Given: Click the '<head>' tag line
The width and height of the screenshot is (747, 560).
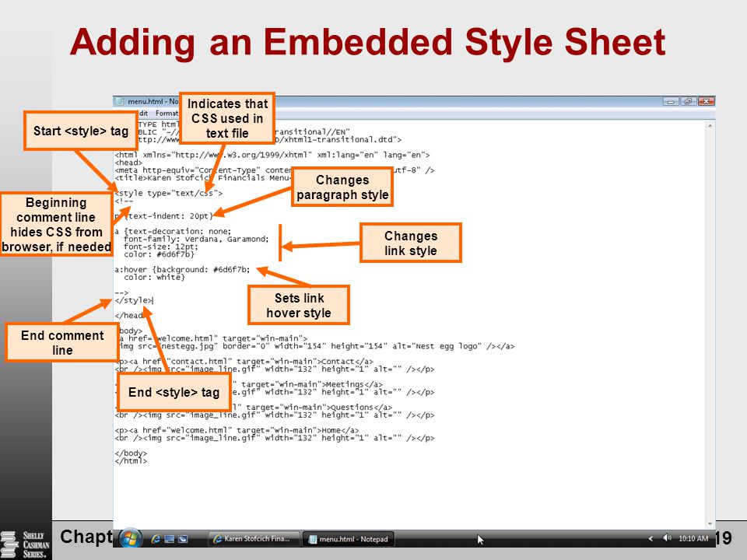Looking at the screenshot, I should point(128,163).
